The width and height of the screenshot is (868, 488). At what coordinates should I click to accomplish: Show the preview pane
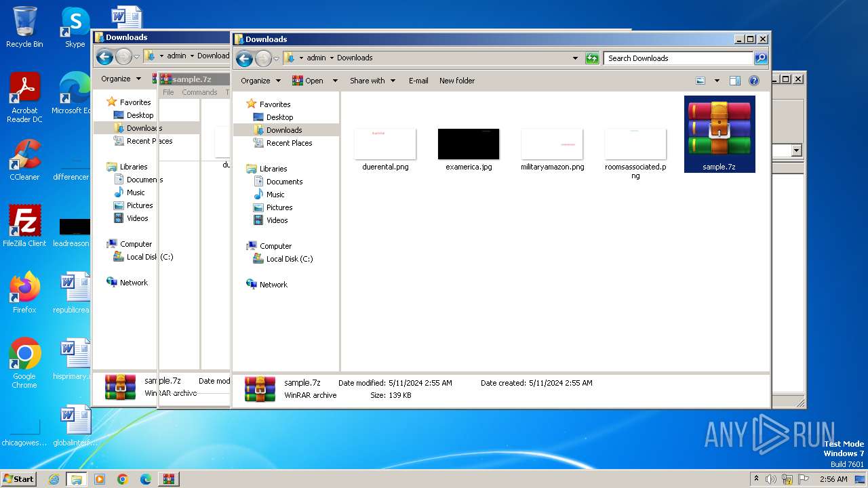pyautogui.click(x=735, y=81)
